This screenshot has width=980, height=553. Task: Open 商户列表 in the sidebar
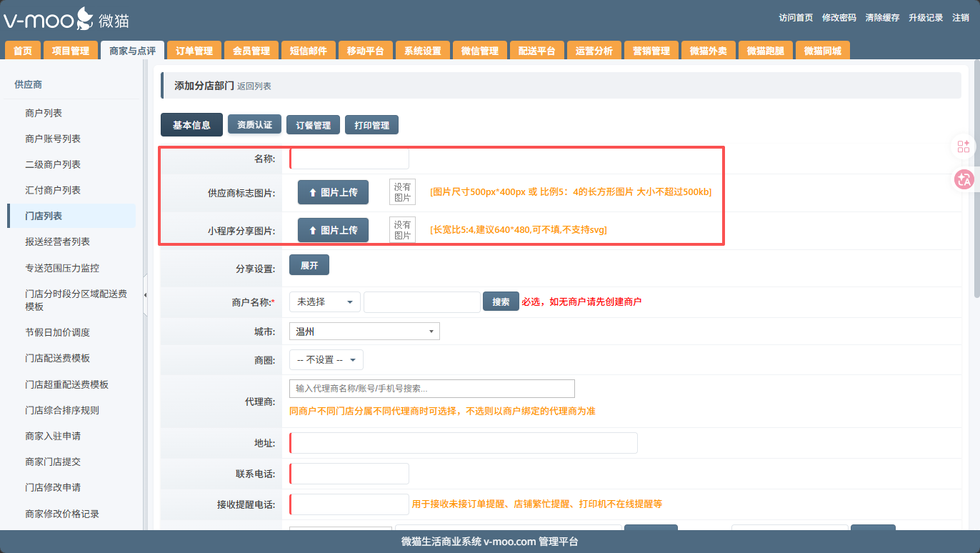44,113
